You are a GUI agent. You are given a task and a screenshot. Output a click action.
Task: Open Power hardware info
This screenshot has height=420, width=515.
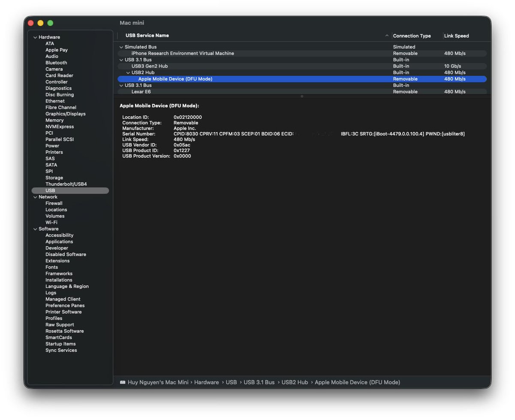pyautogui.click(x=52, y=146)
